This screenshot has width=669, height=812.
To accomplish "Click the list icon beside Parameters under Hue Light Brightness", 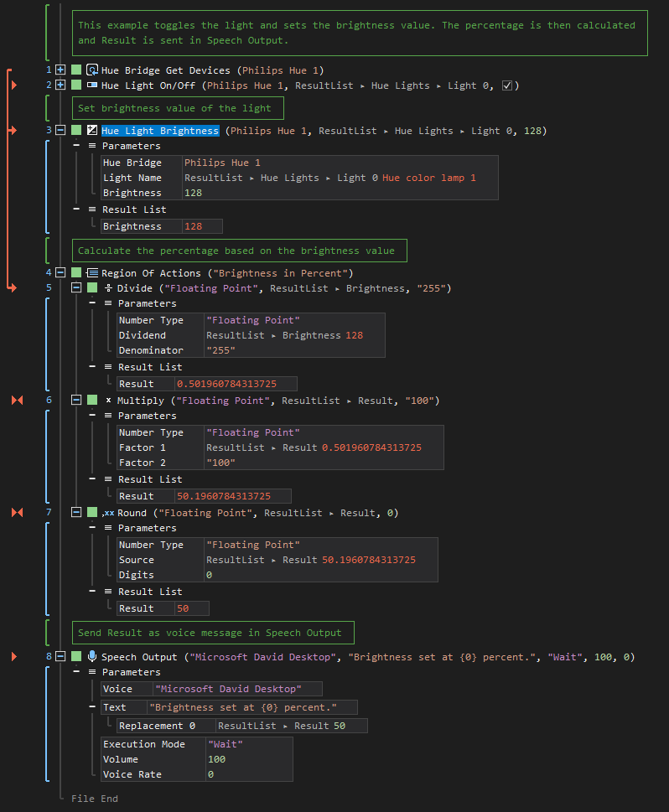I will pyautogui.click(x=92, y=146).
